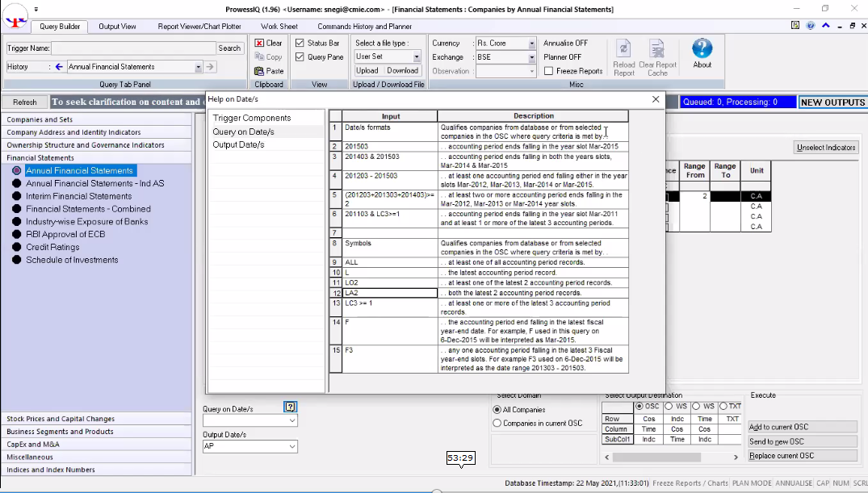This screenshot has width=868, height=493.
Task: Close the Help on Date/s dialog
Action: (x=656, y=99)
